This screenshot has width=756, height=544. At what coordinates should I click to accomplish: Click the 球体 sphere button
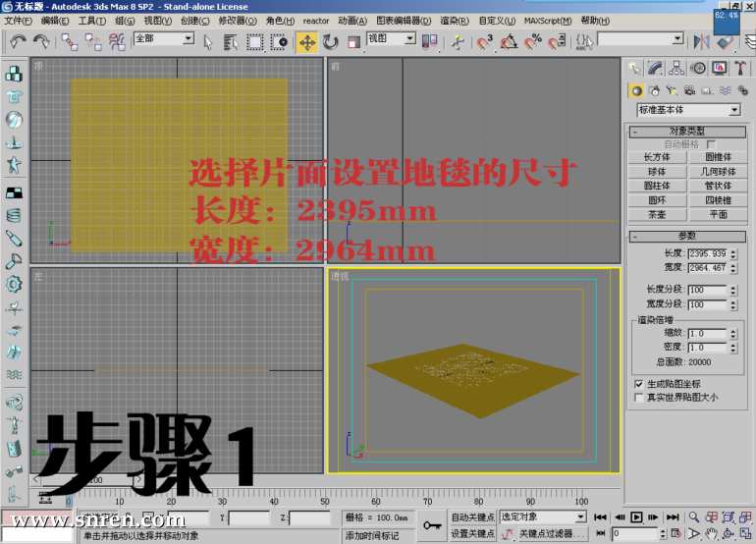pos(657,172)
